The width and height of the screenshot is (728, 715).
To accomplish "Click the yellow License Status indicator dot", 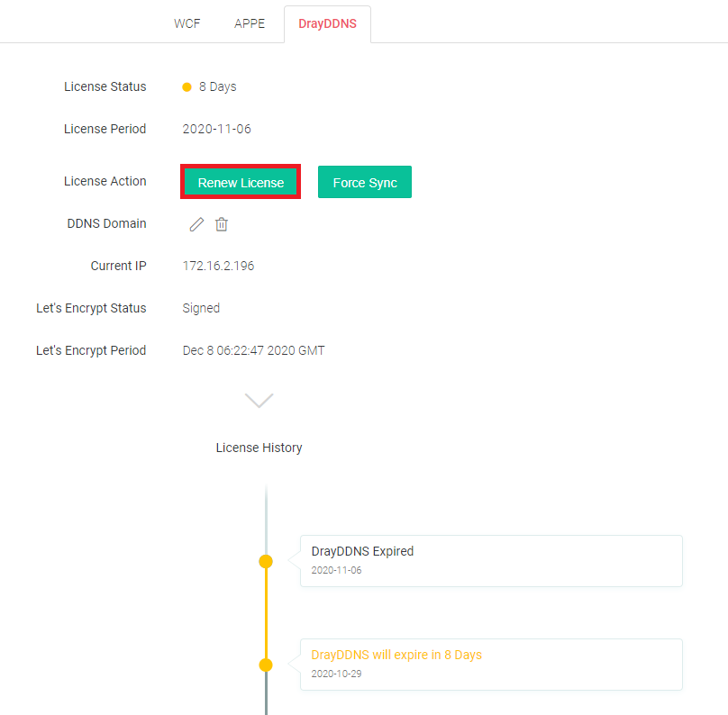I will click(187, 87).
